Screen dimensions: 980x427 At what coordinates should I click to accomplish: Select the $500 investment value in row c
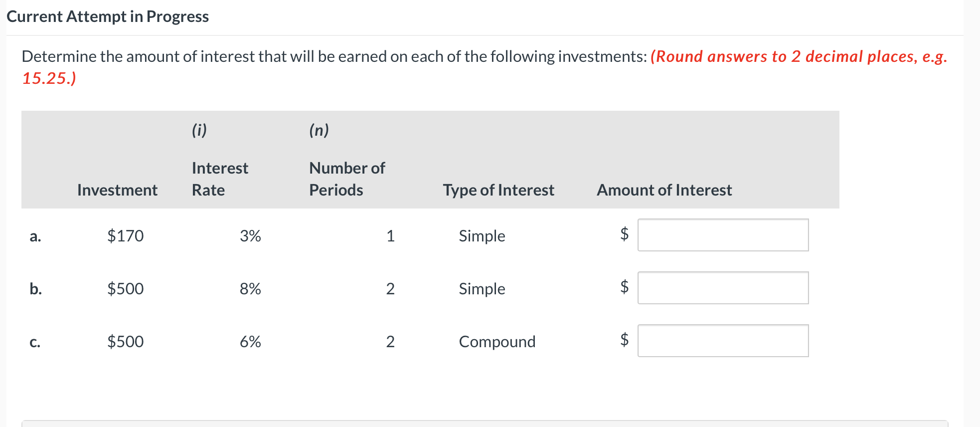click(x=125, y=342)
